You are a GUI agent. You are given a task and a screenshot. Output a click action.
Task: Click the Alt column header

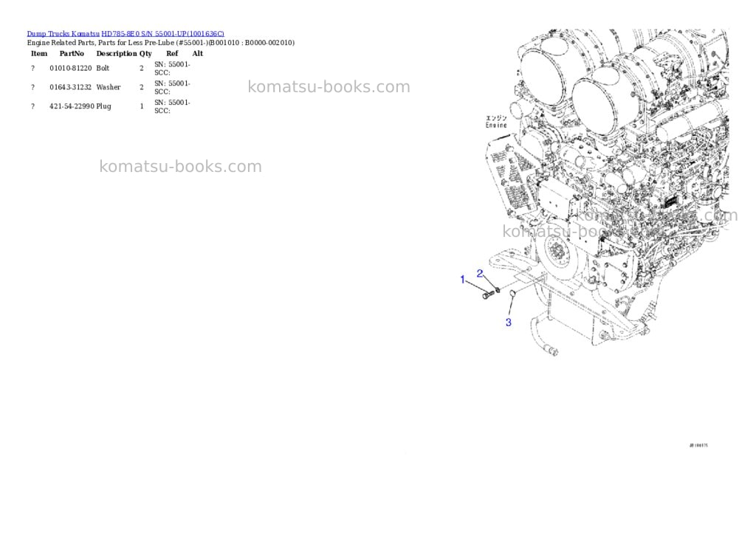pos(198,53)
